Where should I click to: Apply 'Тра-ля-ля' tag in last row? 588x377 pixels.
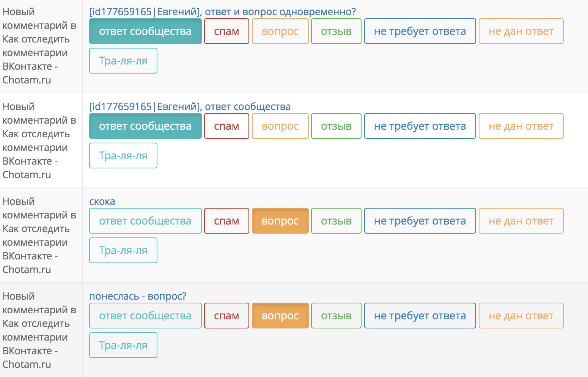point(123,345)
